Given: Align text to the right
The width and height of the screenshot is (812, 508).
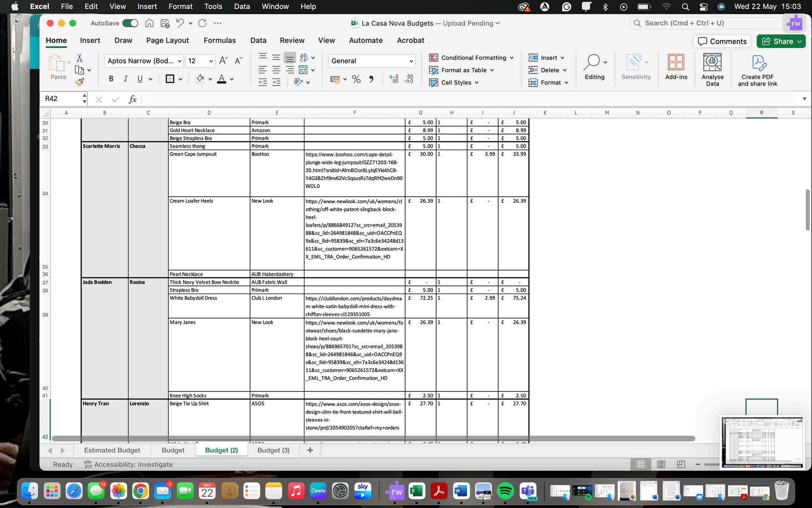Looking at the screenshot, I should coord(290,70).
